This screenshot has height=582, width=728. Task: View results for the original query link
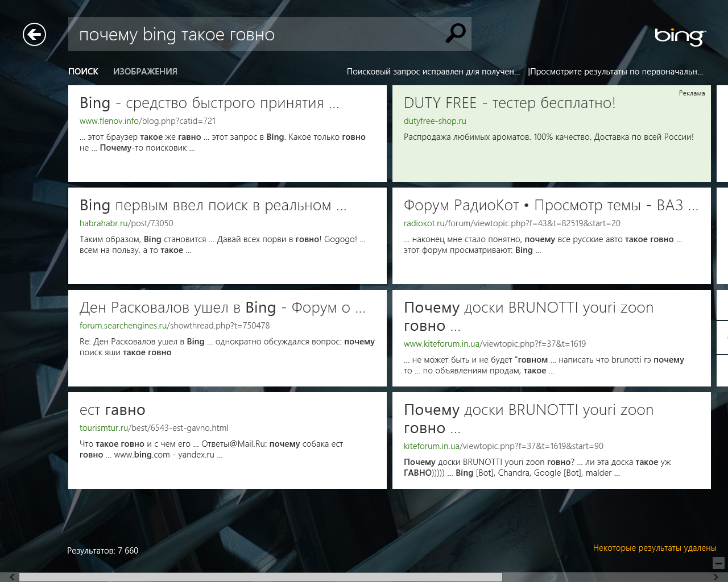[x=617, y=72]
